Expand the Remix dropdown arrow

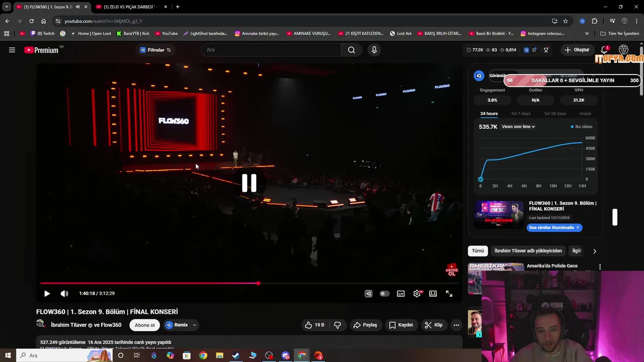pos(194,325)
